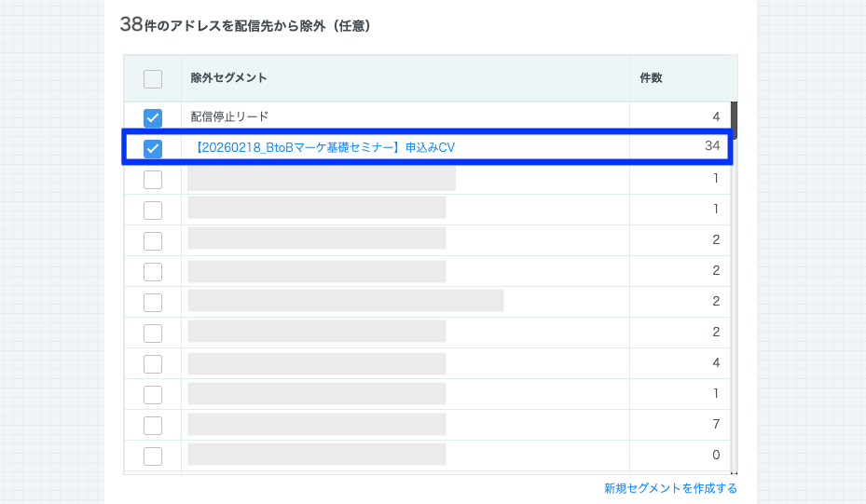866x504 pixels.
Task: Toggle the select-all checkbox in table header
Action: tap(153, 79)
